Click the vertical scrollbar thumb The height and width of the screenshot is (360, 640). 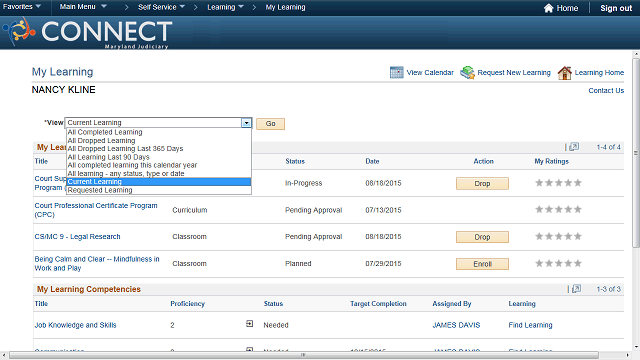(636, 153)
